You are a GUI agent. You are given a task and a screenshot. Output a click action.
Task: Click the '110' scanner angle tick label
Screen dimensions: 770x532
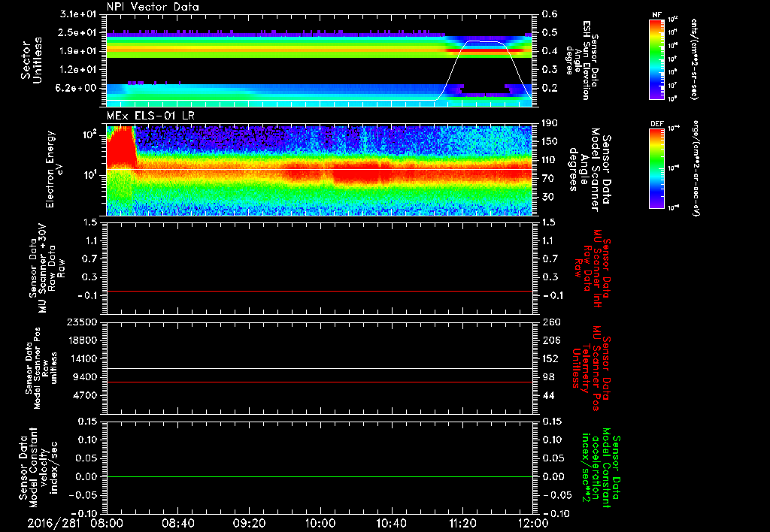click(x=550, y=160)
